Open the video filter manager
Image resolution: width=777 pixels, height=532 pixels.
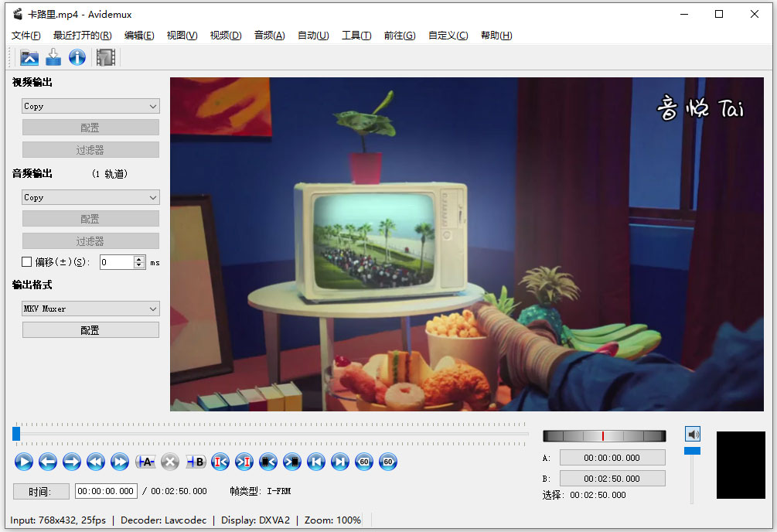(105, 57)
